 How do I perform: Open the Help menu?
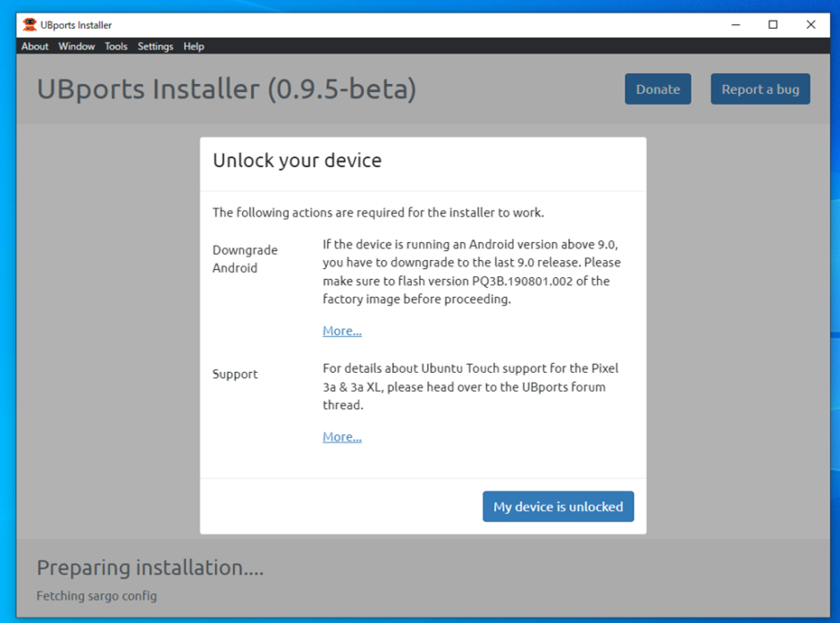click(x=194, y=46)
